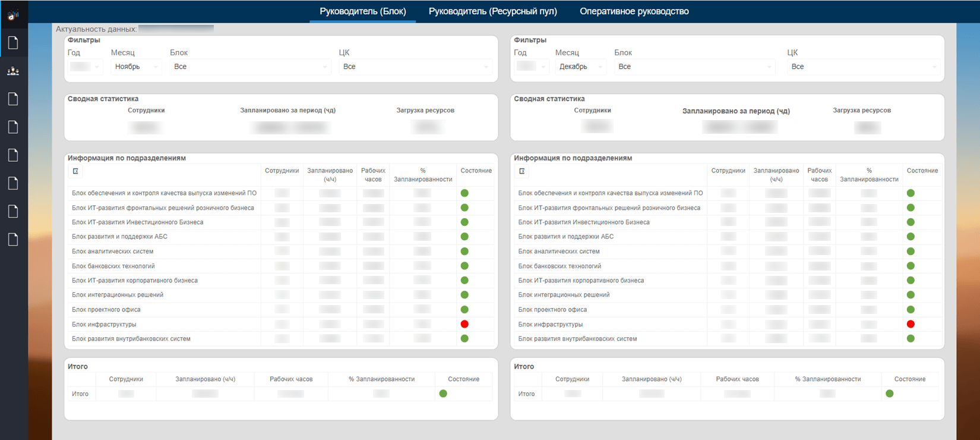Open Месяц dropdown showing Ноябрь
This screenshot has width=980, height=440.
(136, 67)
